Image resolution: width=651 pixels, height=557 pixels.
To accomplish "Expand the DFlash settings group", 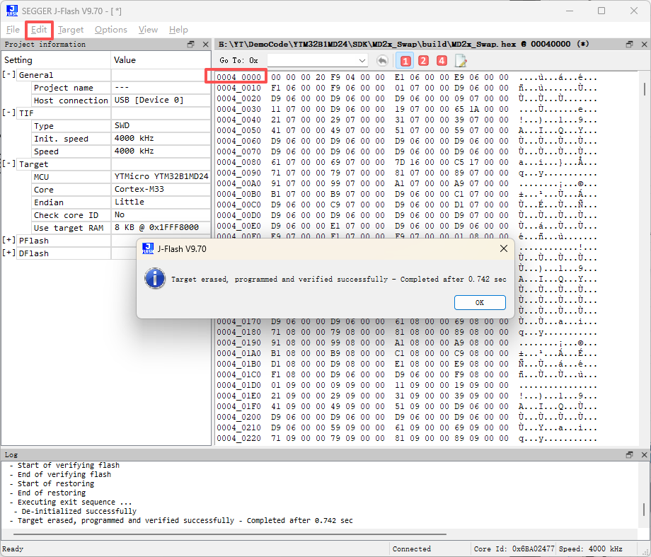I will pyautogui.click(x=9, y=253).
